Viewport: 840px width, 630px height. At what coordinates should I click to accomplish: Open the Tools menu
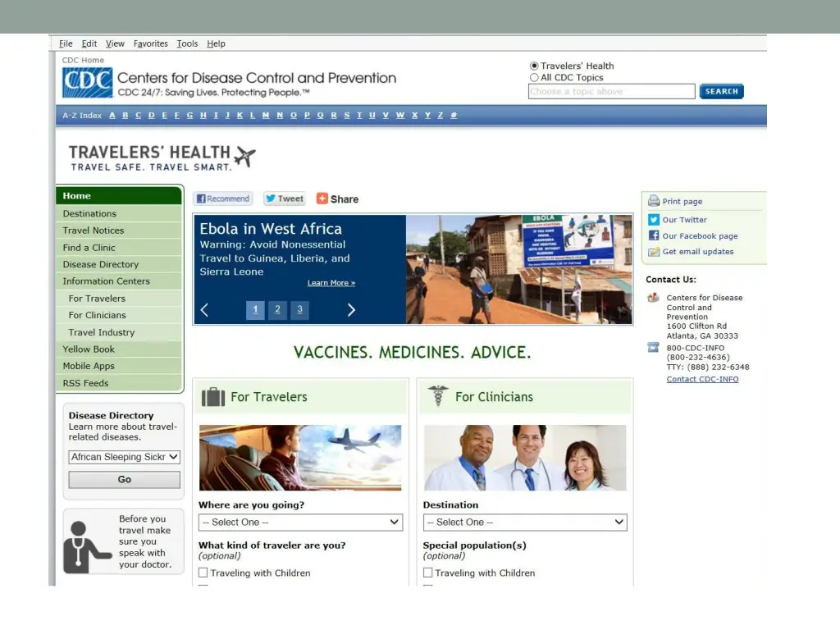(187, 43)
